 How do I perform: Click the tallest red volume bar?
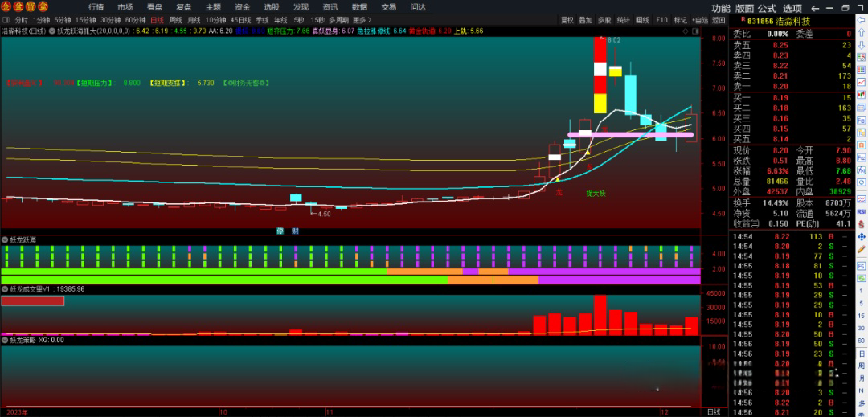tap(600, 314)
